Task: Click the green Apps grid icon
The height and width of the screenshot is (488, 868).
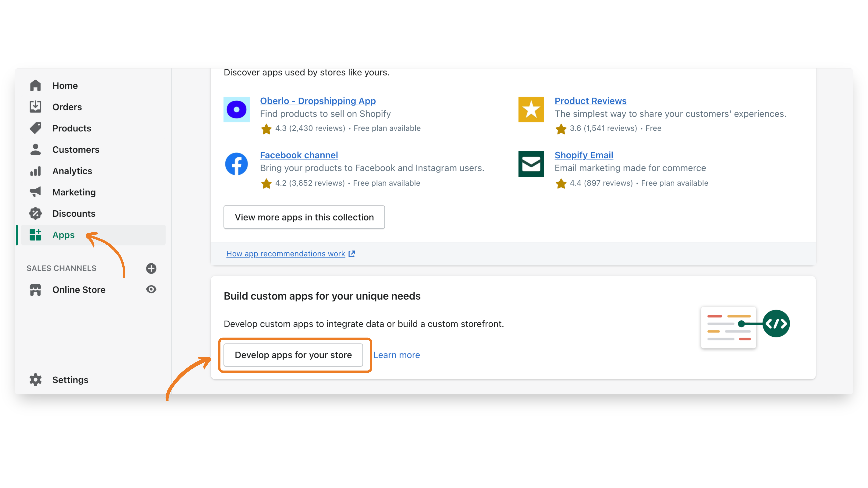Action: [x=35, y=235]
